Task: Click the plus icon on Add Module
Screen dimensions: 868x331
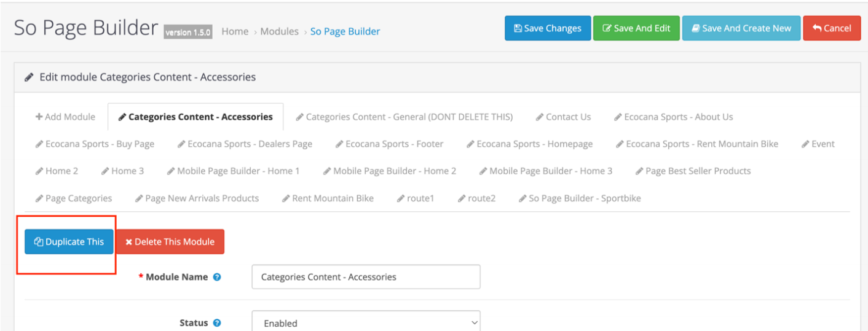Action: coord(39,117)
